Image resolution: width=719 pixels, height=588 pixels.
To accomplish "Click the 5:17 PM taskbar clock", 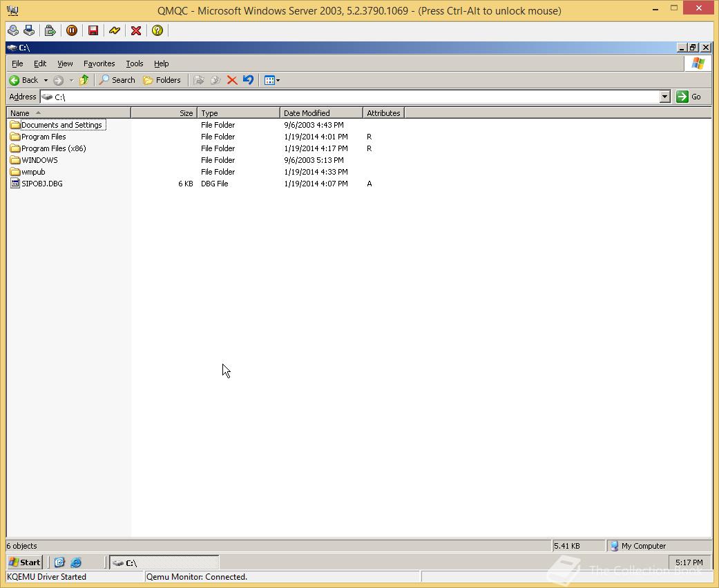I will pos(689,562).
